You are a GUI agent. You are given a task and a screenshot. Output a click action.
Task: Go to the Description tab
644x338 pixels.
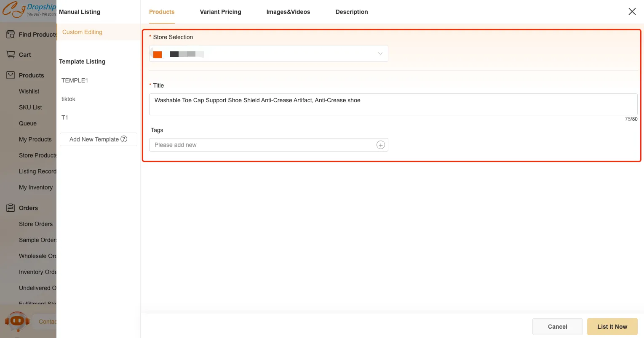351,12
